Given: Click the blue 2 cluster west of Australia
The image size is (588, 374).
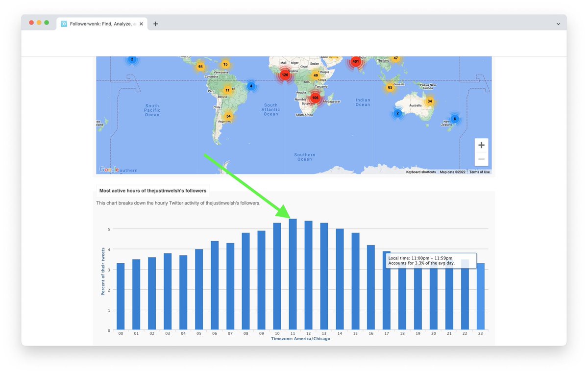Looking at the screenshot, I should point(397,113).
